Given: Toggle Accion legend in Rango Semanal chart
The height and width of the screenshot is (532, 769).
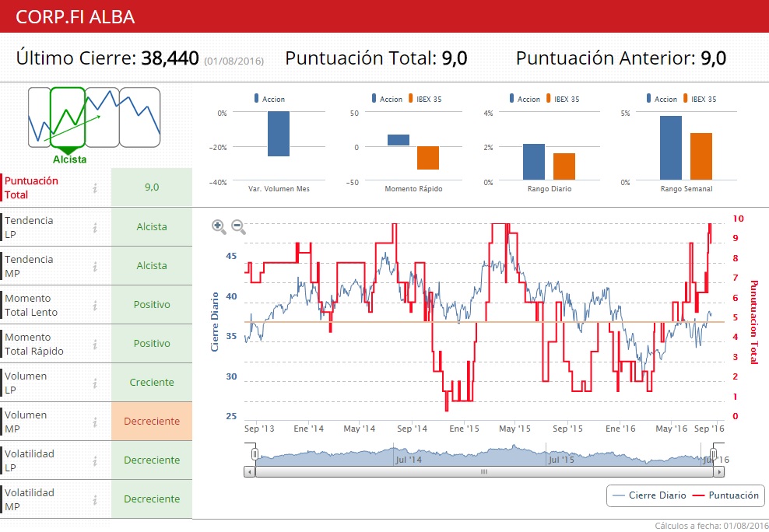Looking at the screenshot, I should (x=662, y=99).
